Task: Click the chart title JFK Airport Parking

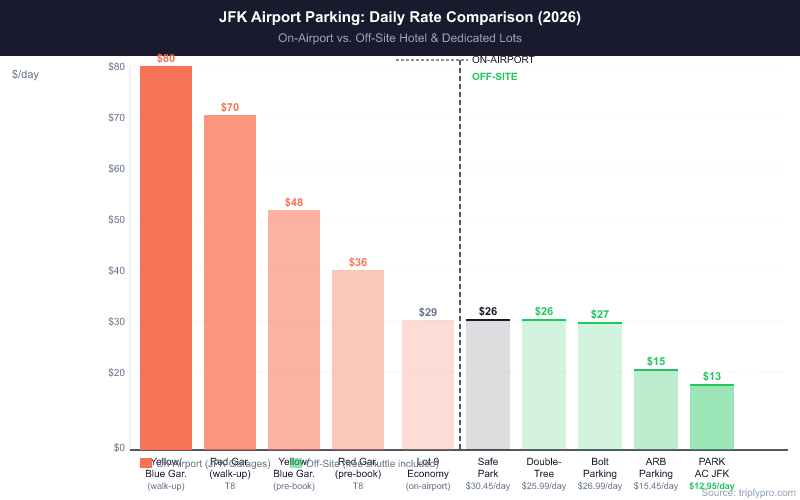Action: point(399,17)
